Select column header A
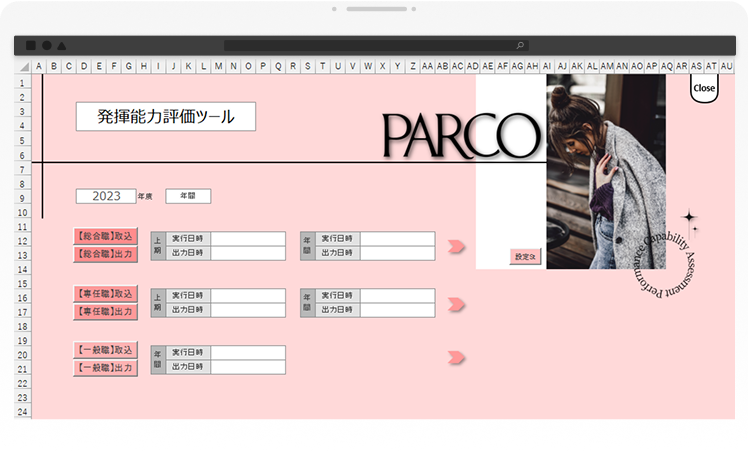This screenshot has width=748, height=451. point(39,67)
